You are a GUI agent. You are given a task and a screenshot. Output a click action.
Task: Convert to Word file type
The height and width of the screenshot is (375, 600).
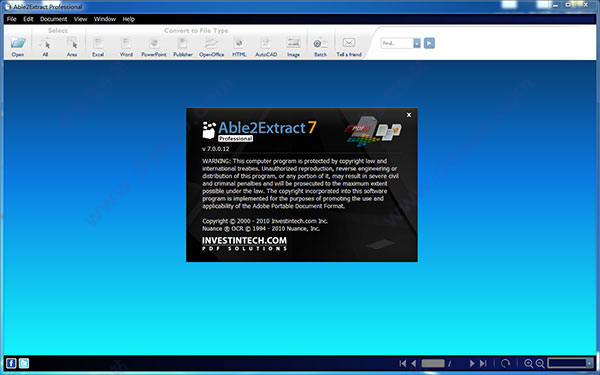[126, 47]
